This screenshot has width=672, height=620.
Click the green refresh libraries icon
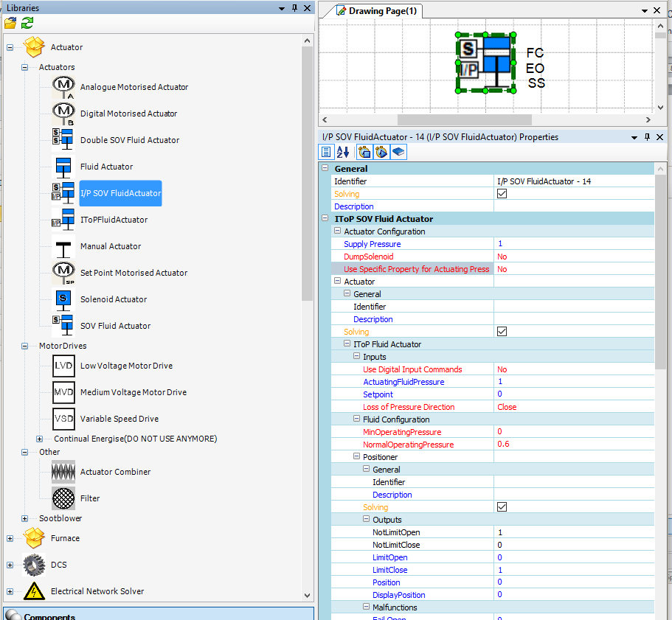coord(27,23)
